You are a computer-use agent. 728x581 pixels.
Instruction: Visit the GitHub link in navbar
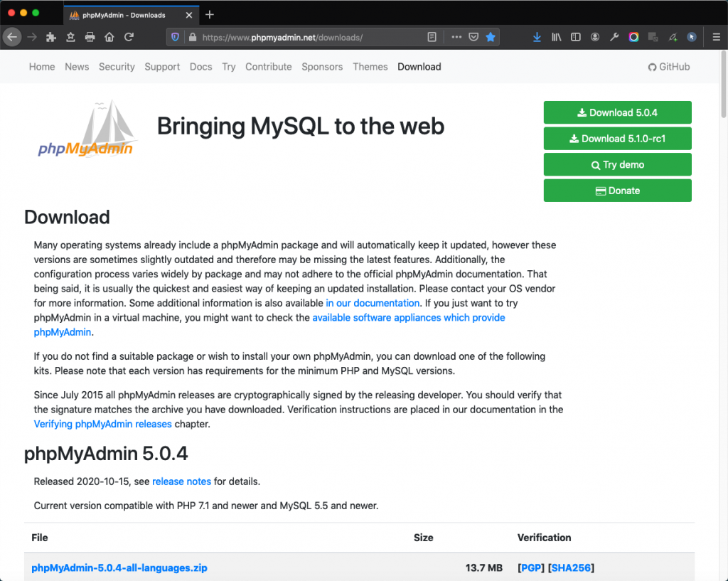point(668,67)
